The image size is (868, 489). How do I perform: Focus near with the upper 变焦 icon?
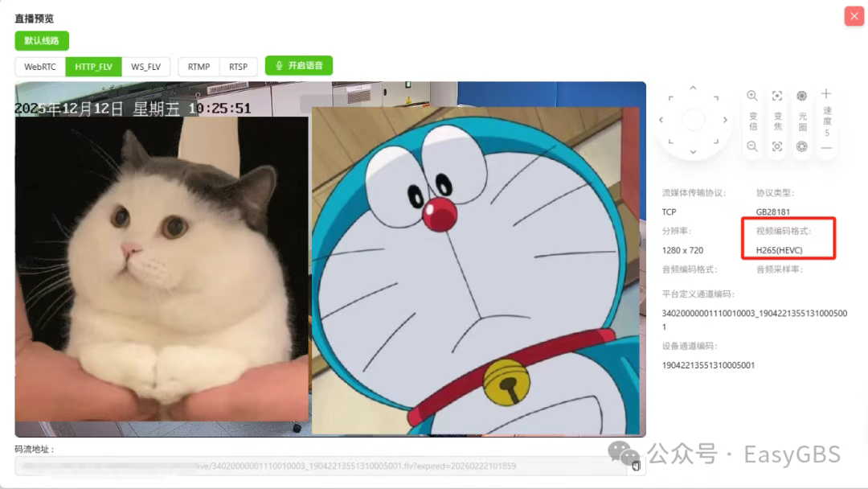[777, 96]
